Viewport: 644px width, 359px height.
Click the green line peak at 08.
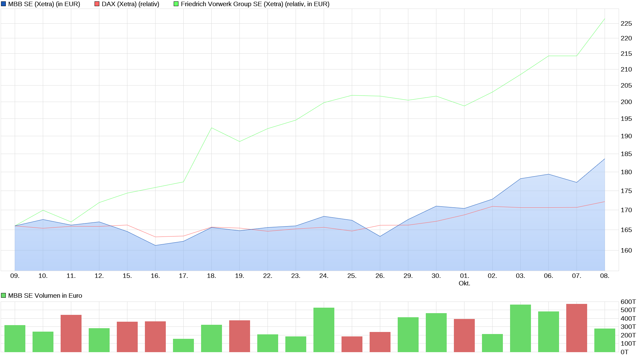click(605, 19)
